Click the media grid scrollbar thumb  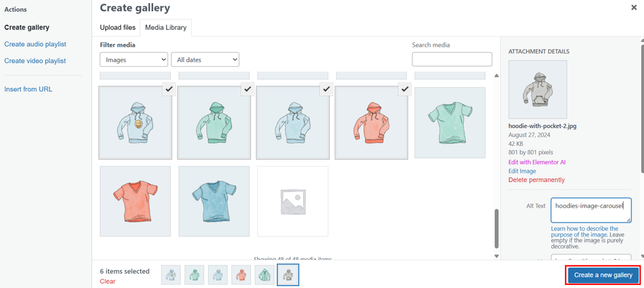[x=496, y=229]
